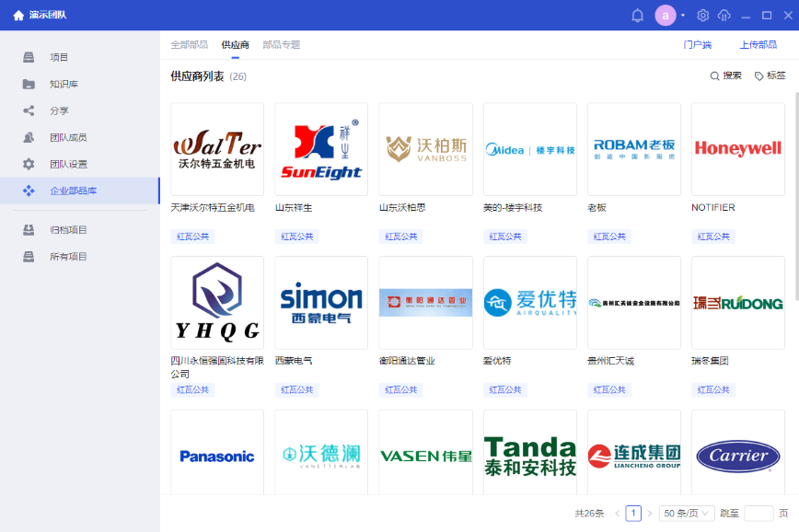Click the 知识库 folder icon
This screenshot has height=532, width=799.
(29, 84)
